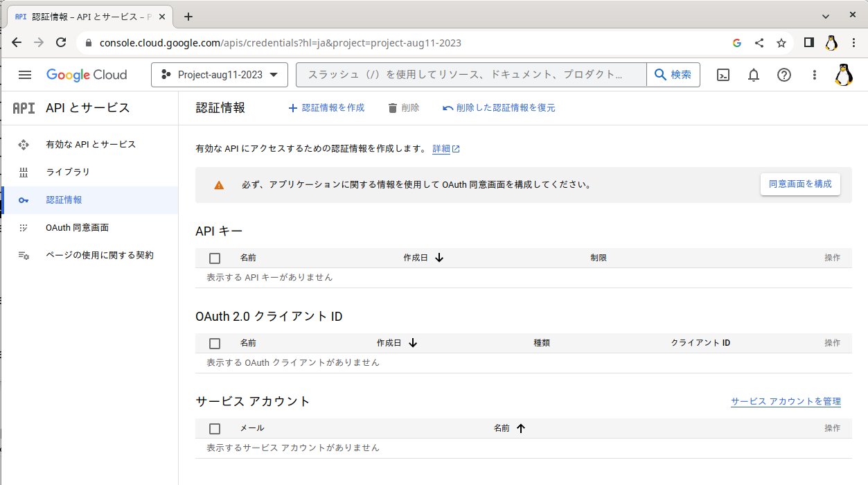The height and width of the screenshot is (485, 868).
Task: Select 認証情報 in sidebar
Action: [x=89, y=200]
